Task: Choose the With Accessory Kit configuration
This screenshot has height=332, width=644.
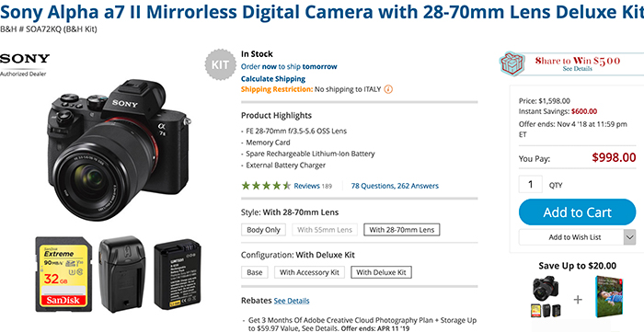Action: pos(310,272)
